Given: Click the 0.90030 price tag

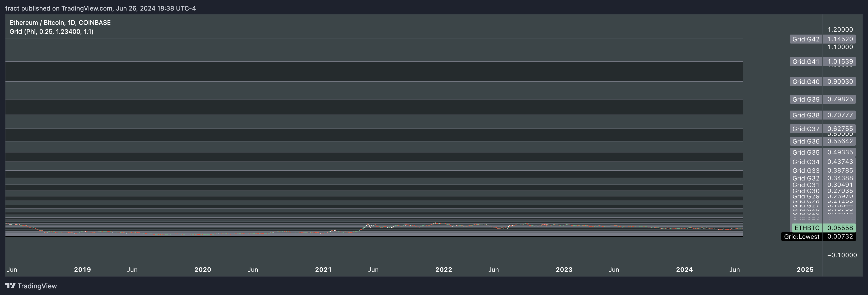Looking at the screenshot, I should 840,82.
